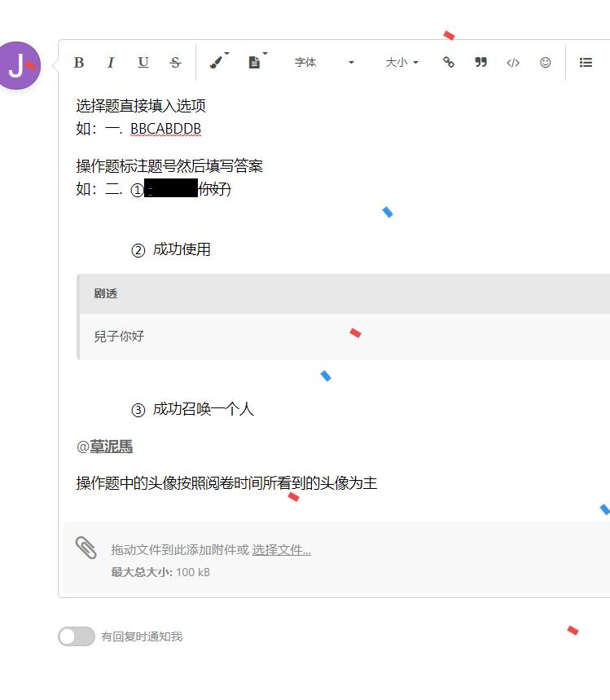Insert a hyperlink with link icon
The height and width of the screenshot is (700, 610).
coord(449,62)
